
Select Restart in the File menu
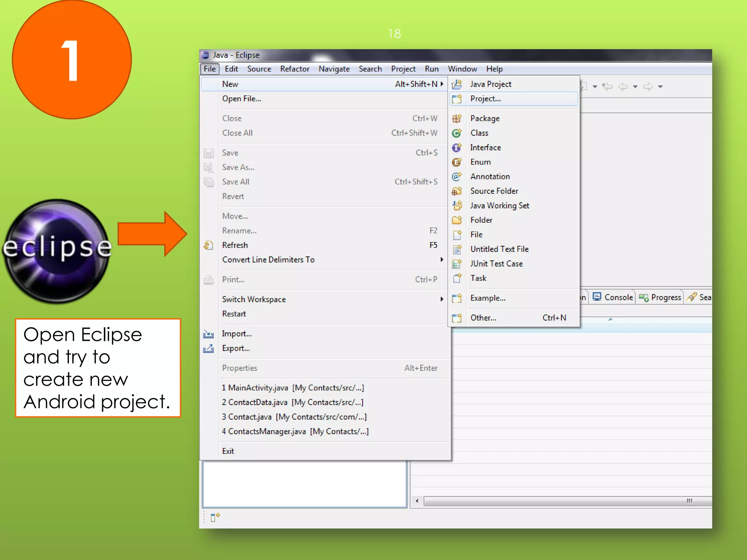point(325,314)
